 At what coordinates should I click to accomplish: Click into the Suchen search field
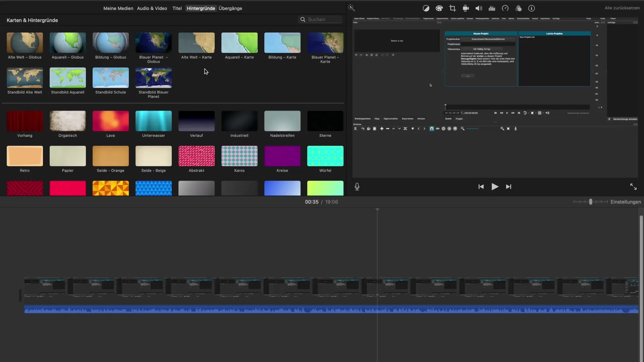click(320, 19)
